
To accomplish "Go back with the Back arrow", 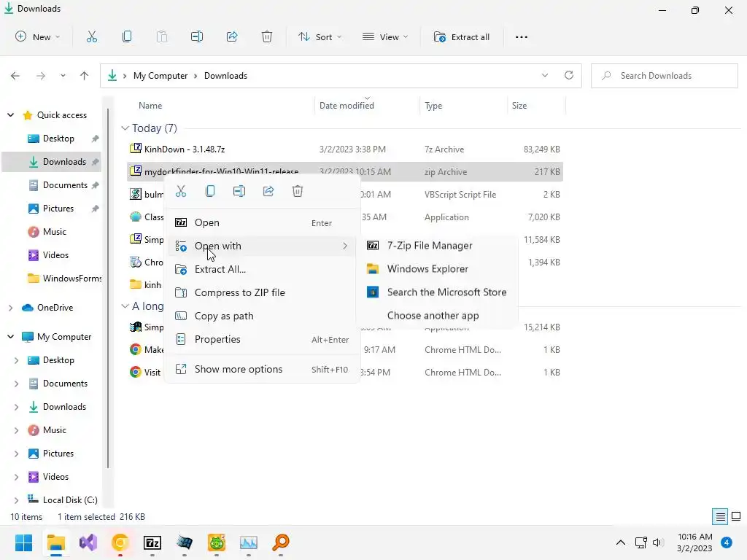I will [x=15, y=76].
